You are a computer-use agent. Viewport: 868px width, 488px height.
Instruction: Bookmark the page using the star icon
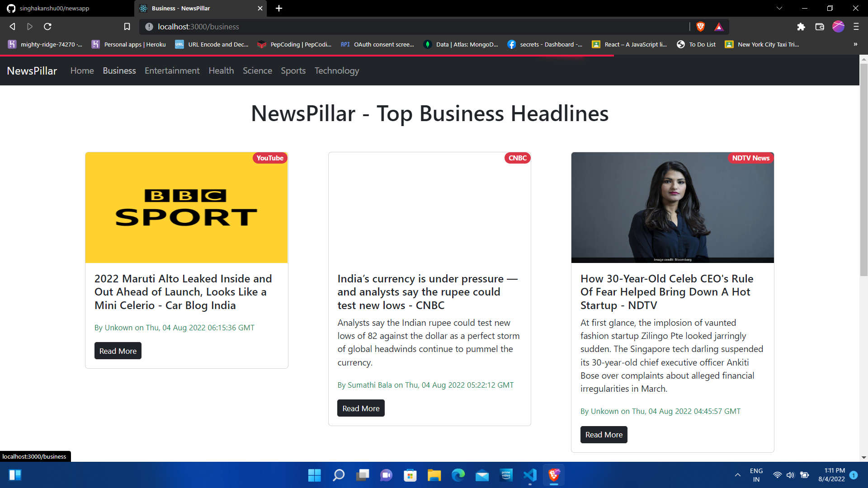pos(127,27)
